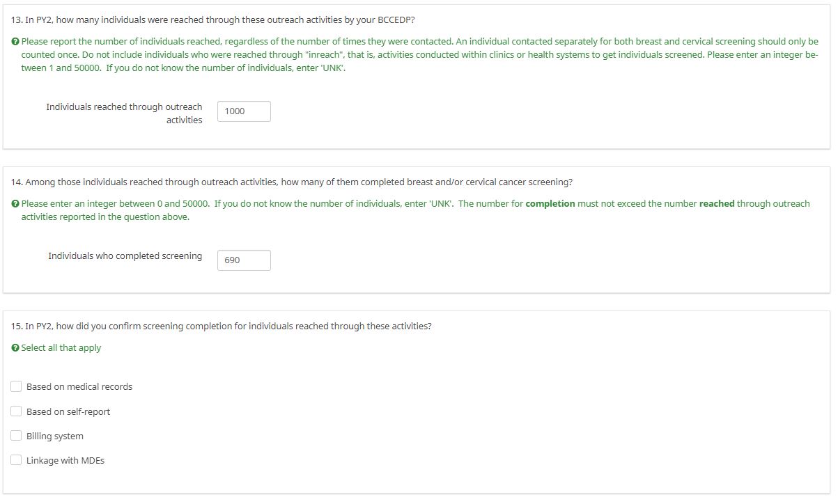The image size is (838, 504).
Task: Click the question 14 heading text
Action: 292,182
